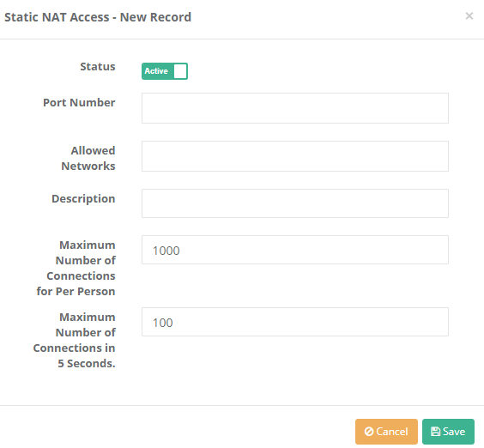Select the Description text box
The height and width of the screenshot is (448, 484).
pyautogui.click(x=295, y=203)
